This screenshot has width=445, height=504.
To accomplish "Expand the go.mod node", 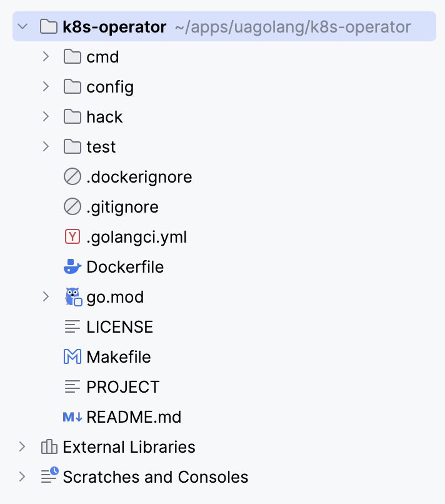I will click(46, 296).
